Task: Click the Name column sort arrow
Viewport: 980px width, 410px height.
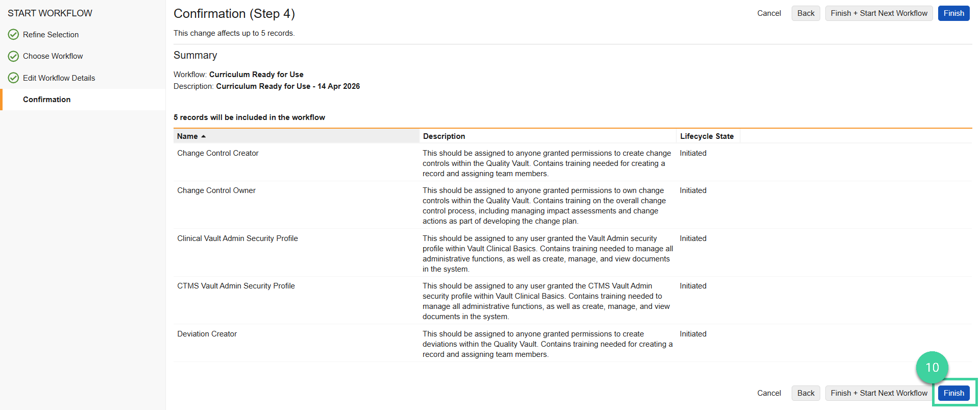Action: click(x=204, y=136)
